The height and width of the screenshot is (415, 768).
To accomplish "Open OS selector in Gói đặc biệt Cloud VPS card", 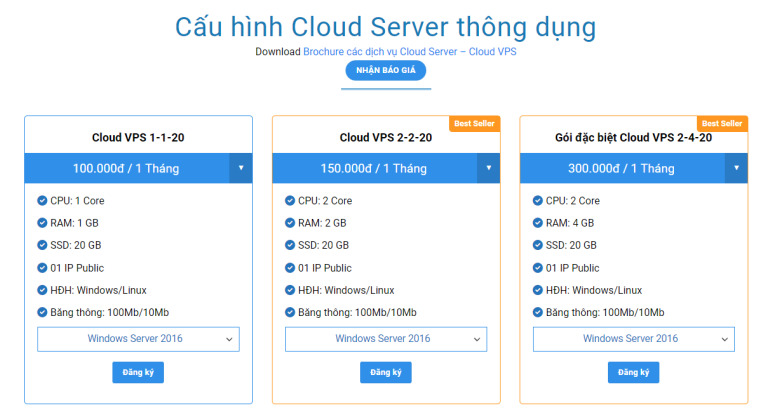I will 633,339.
